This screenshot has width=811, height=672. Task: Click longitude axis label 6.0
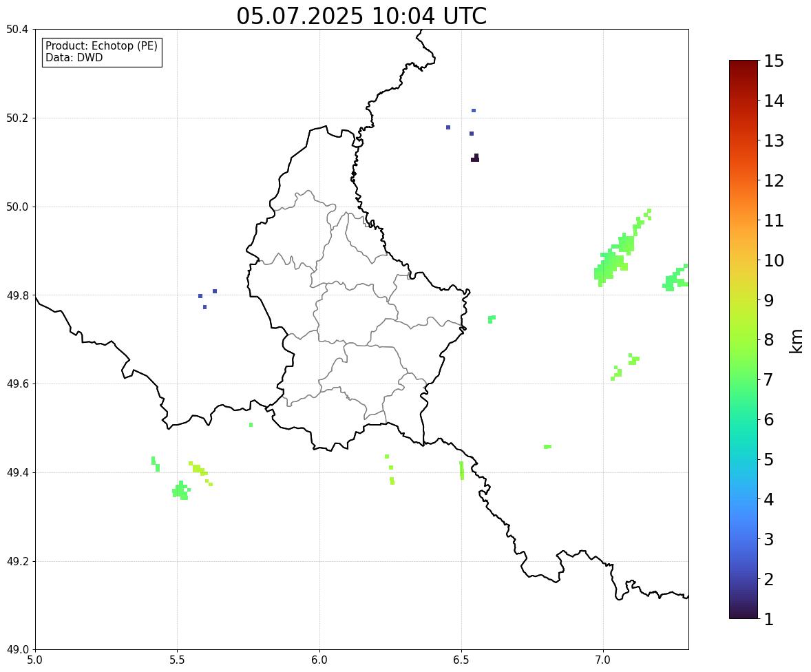pos(319,660)
